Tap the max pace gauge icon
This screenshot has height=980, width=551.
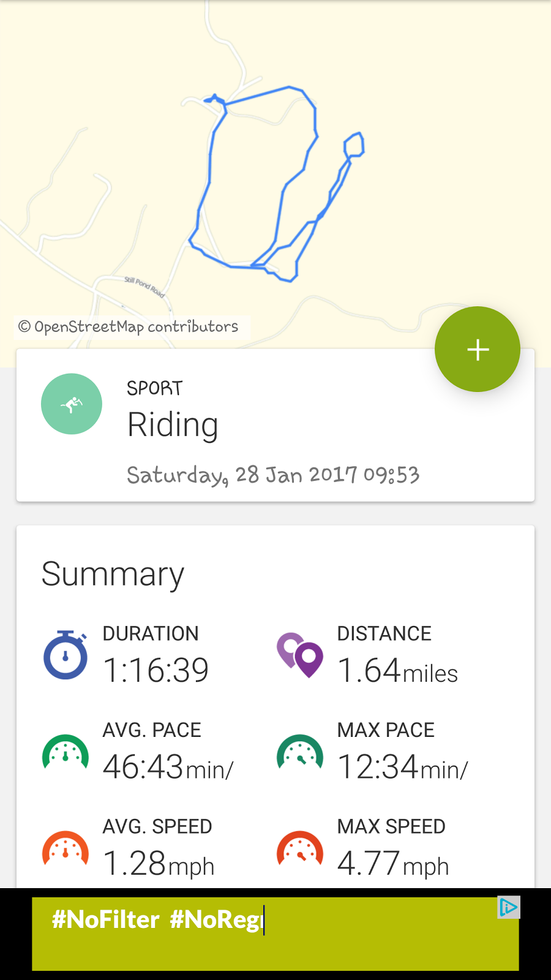(300, 752)
